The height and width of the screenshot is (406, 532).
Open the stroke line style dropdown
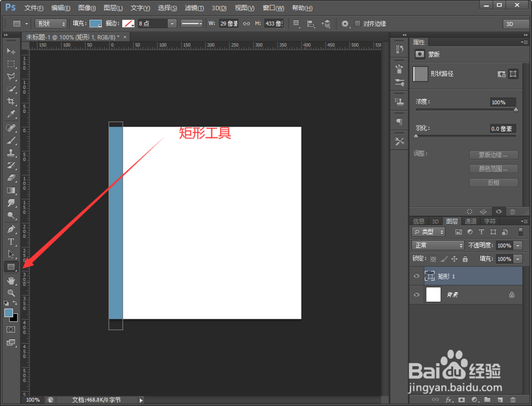[x=192, y=23]
